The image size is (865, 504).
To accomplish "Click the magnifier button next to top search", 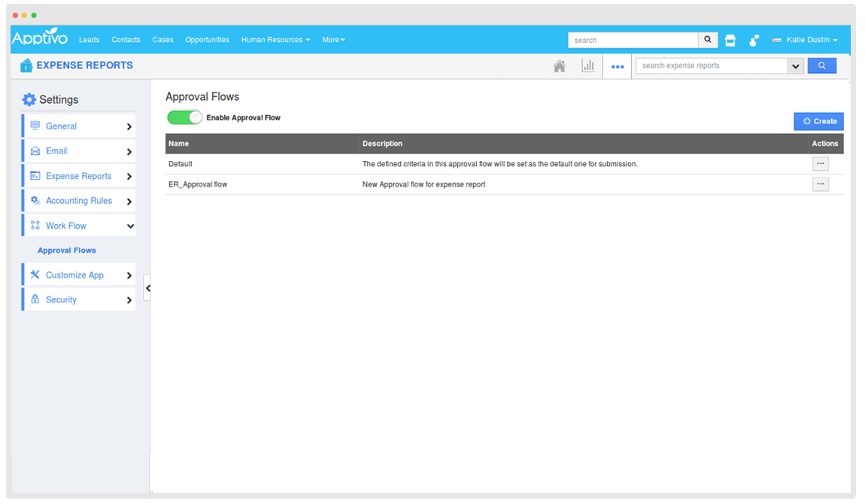I will tap(708, 40).
